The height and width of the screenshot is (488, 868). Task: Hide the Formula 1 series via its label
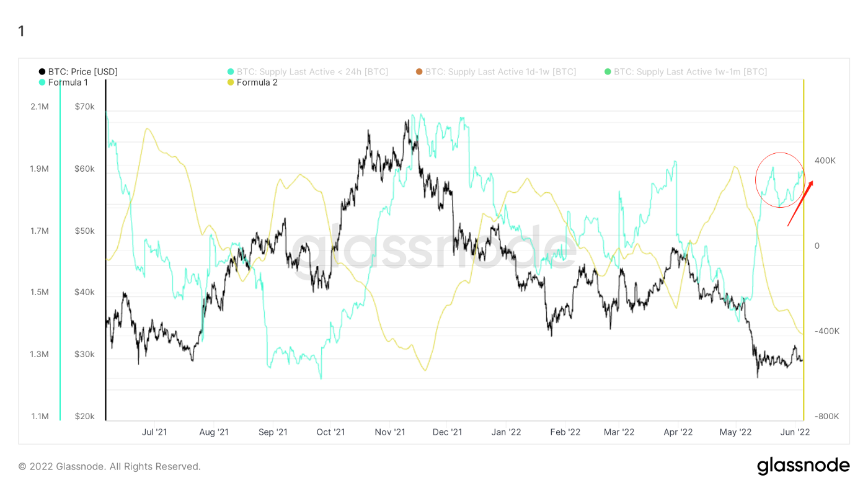tap(69, 82)
